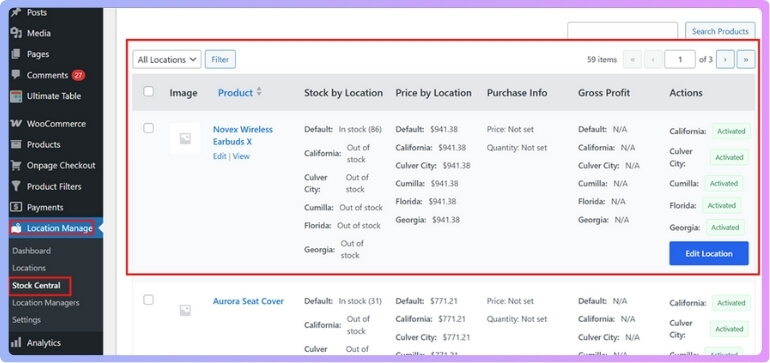770x363 pixels.
Task: Click the product search input field
Action: pos(622,31)
